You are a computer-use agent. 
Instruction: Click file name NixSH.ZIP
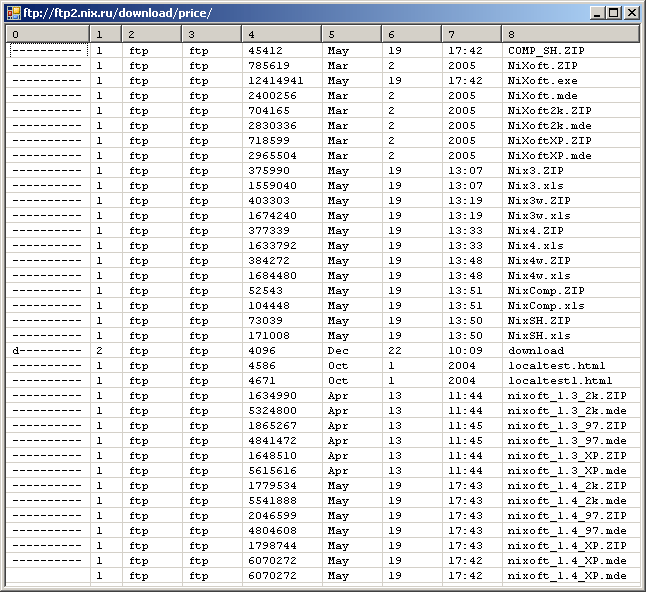click(539, 321)
